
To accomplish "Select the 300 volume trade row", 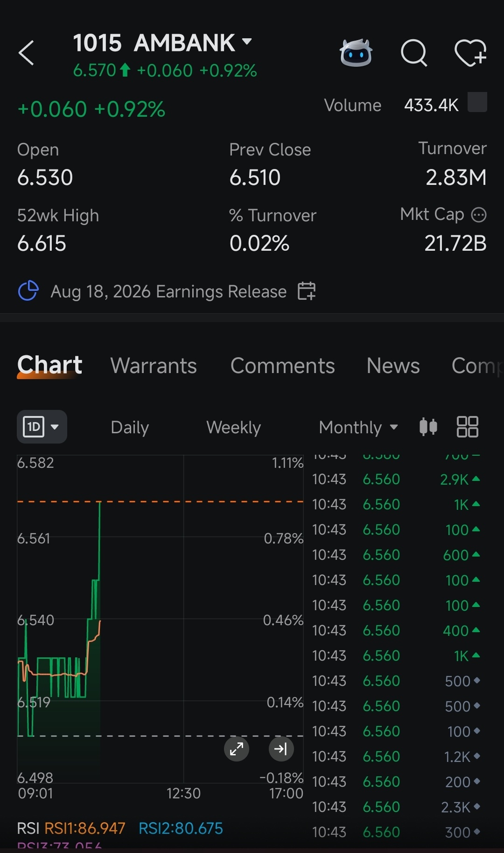I will 396,832.
